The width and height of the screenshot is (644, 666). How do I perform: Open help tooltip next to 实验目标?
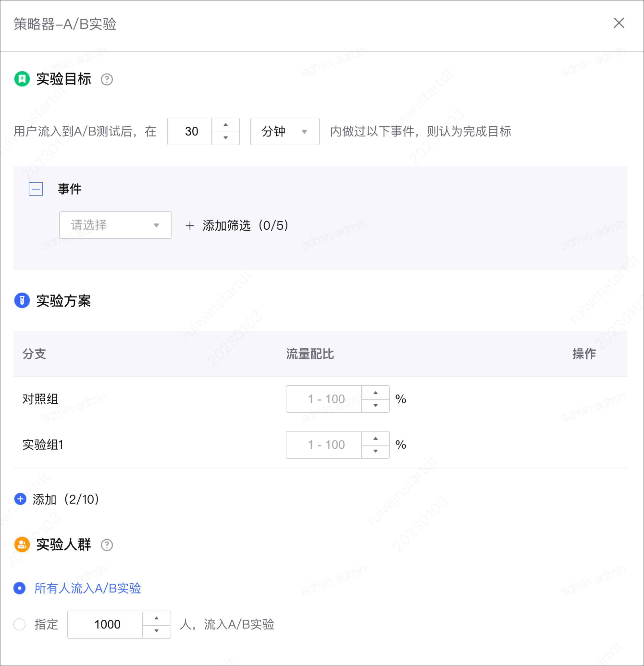coord(107,80)
